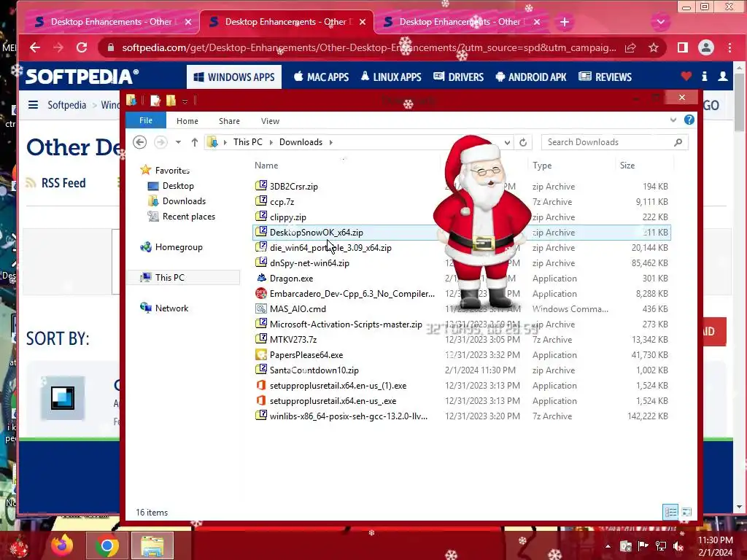Select PapersPlease64.exe icon
This screenshot has width=747, height=560.
[x=261, y=355]
